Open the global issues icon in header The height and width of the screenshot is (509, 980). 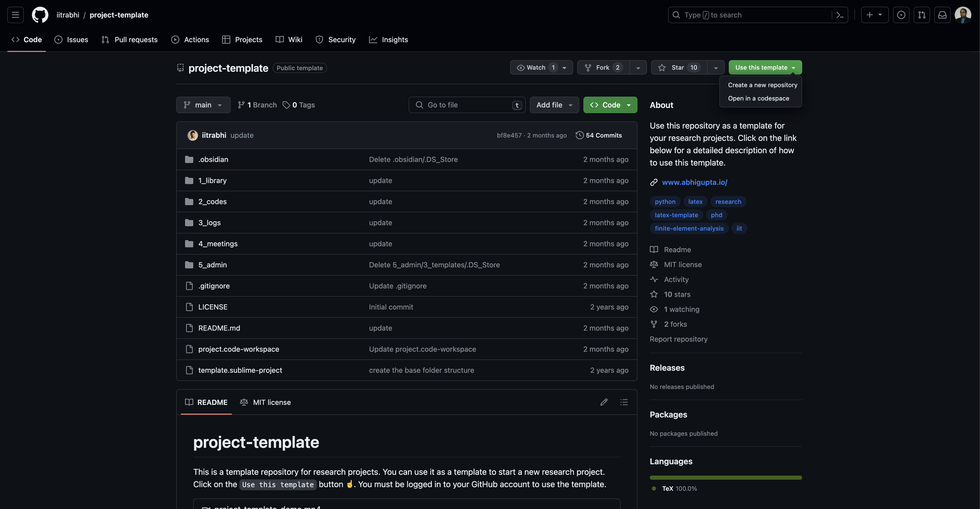[x=901, y=15]
